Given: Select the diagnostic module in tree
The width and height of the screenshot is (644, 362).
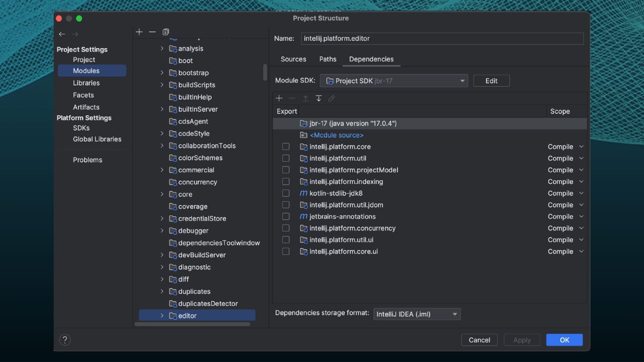Looking at the screenshot, I should pos(194,267).
